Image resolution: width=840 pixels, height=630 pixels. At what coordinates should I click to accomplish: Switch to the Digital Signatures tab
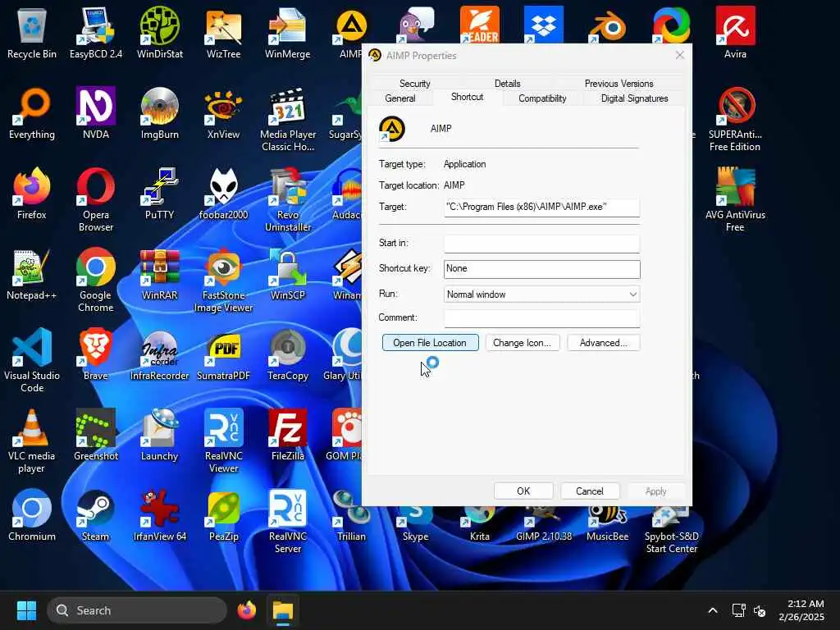click(634, 98)
